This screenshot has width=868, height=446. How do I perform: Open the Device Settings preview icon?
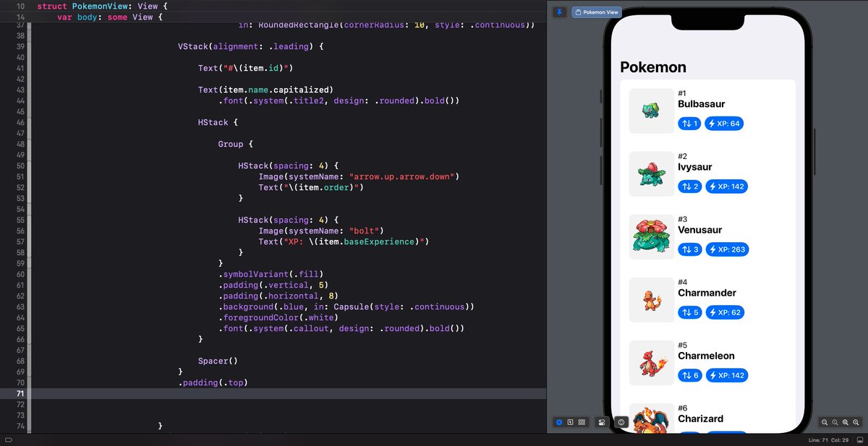point(602,422)
